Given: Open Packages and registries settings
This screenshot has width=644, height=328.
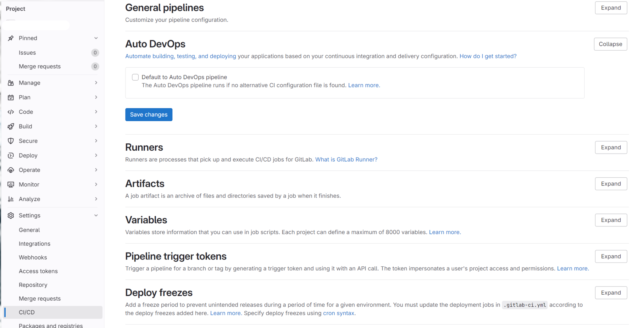Looking at the screenshot, I should (x=50, y=325).
